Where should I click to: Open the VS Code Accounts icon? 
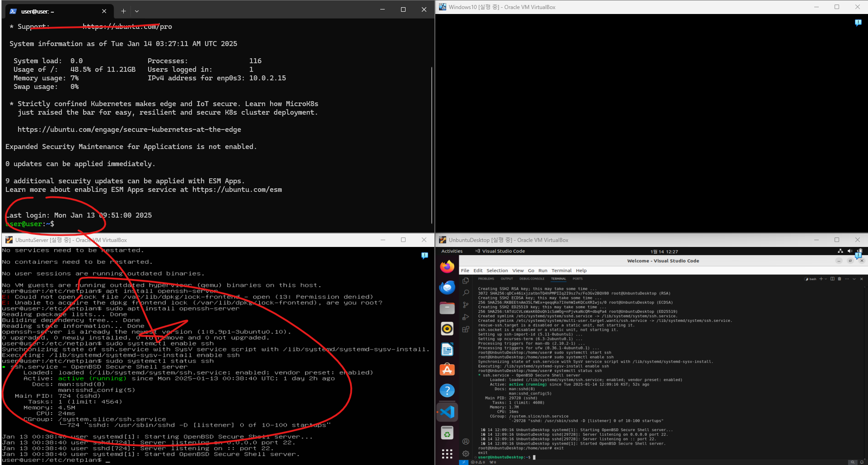tap(466, 442)
